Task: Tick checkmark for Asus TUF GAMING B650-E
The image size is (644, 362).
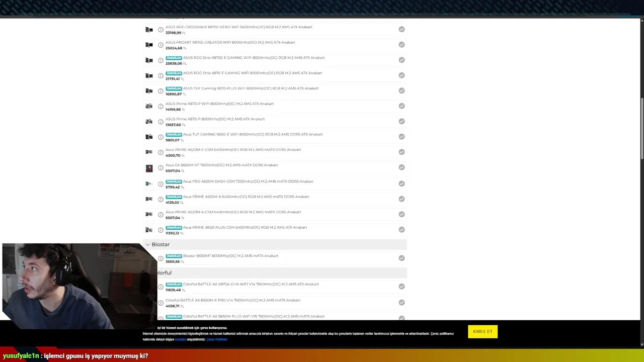Action: pyautogui.click(x=401, y=136)
